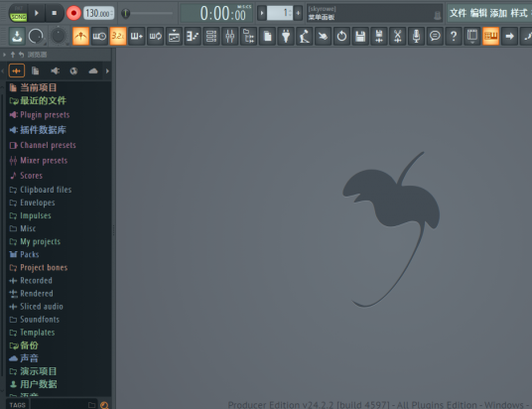The width and height of the screenshot is (532, 409).
Task: Click the question mark help icon
Action: [x=454, y=36]
